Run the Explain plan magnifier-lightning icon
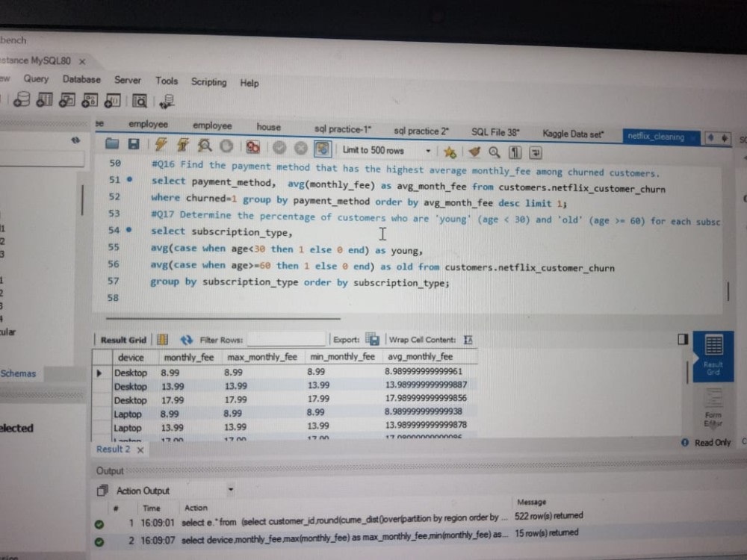The height and width of the screenshot is (560, 747). (205, 146)
